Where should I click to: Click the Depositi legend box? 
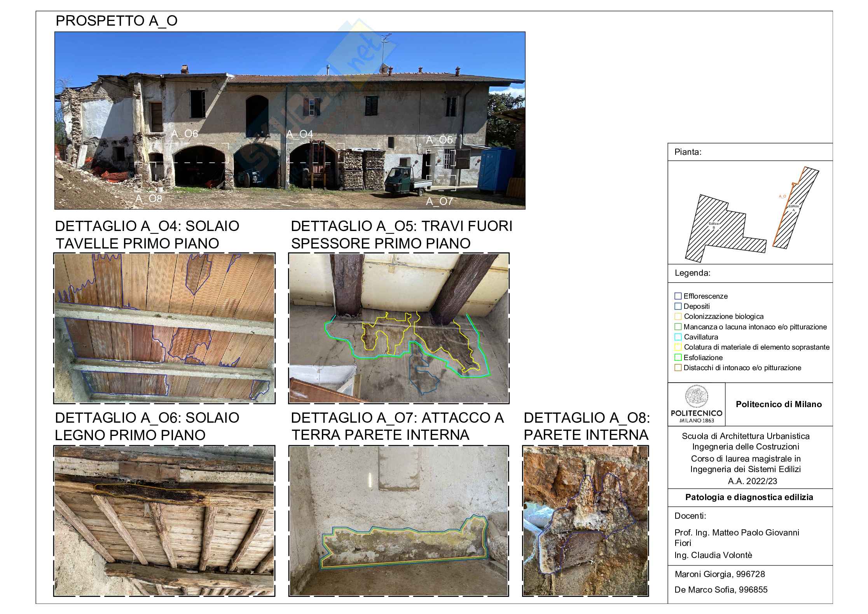pyautogui.click(x=678, y=306)
